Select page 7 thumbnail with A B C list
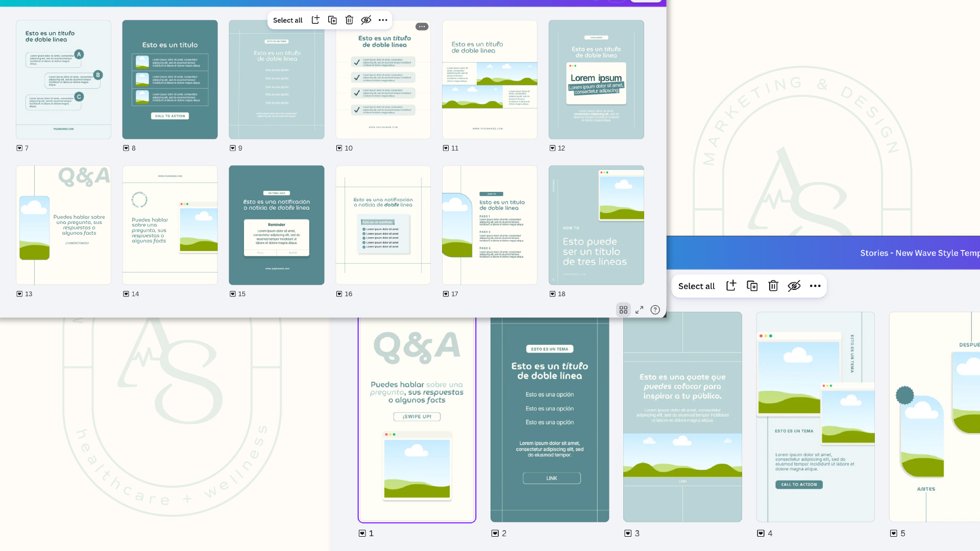980x551 pixels. [x=63, y=80]
